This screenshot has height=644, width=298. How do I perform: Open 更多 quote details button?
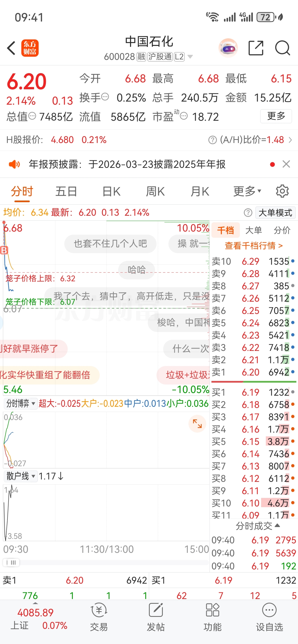point(276,116)
